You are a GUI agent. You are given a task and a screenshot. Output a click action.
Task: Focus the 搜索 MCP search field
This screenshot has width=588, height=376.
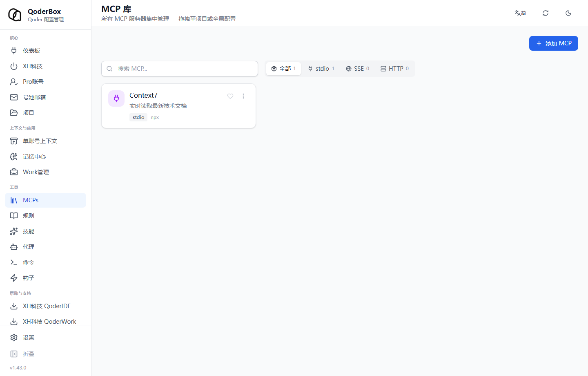[x=180, y=69]
